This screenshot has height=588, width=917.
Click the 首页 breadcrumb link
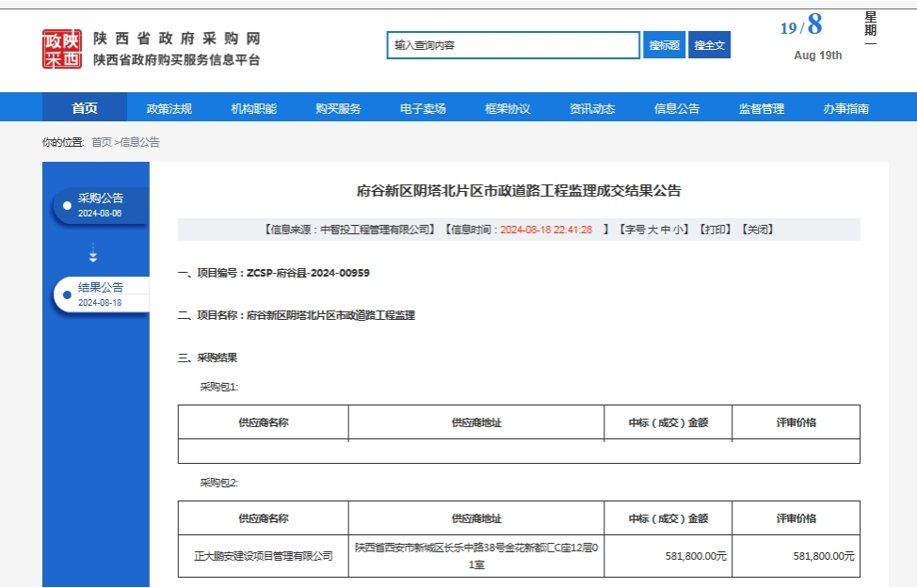101,142
